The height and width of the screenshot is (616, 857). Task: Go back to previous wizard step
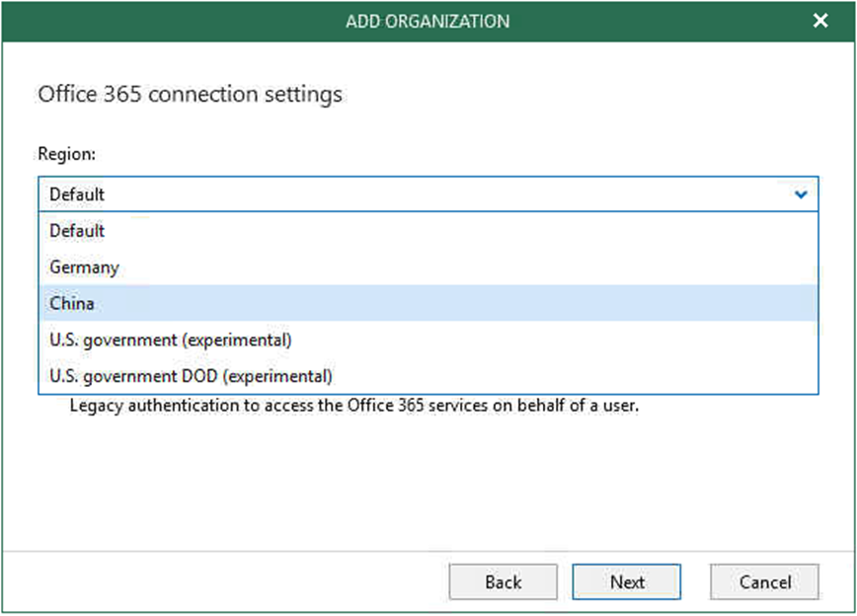(x=503, y=582)
